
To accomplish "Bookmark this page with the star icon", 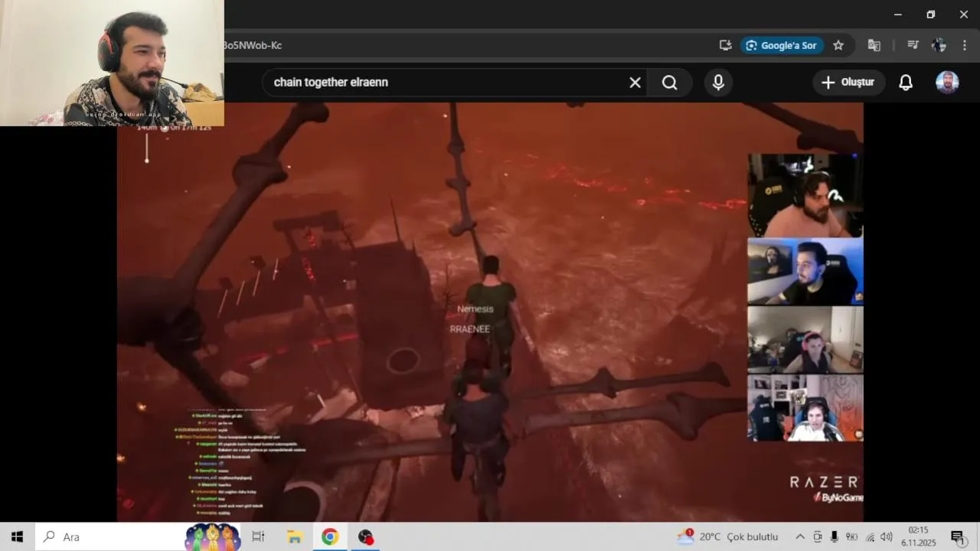I will point(838,45).
